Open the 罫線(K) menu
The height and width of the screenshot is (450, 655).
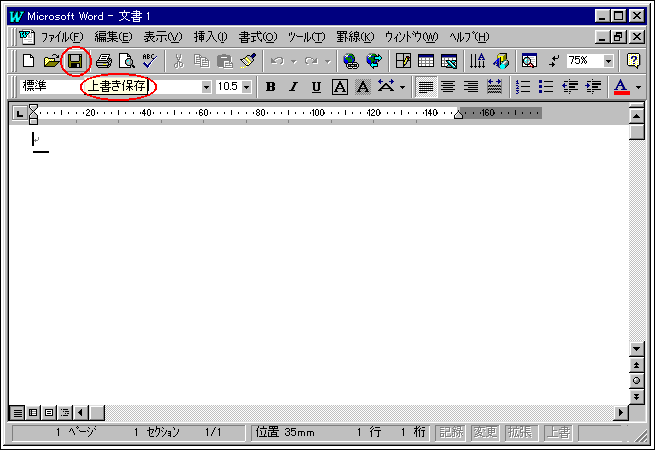click(355, 37)
